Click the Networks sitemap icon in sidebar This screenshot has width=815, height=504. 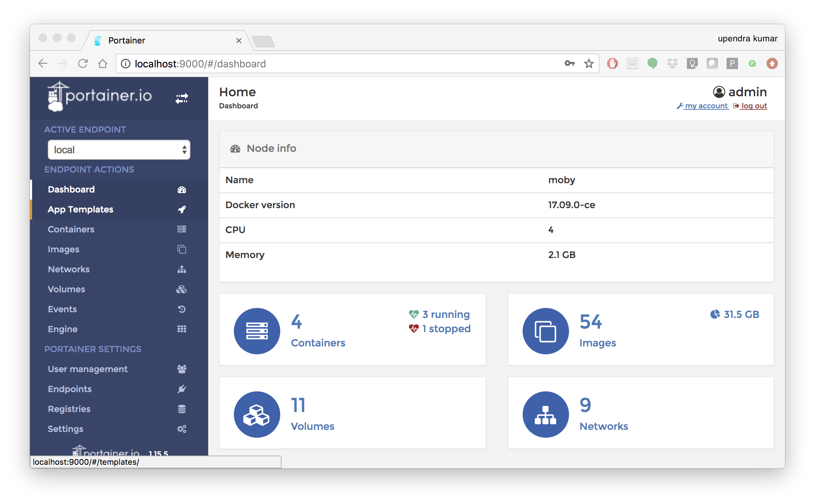coord(182,269)
